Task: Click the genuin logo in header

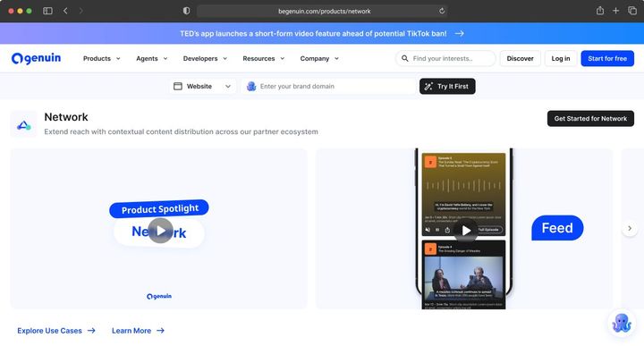Action: (36, 58)
